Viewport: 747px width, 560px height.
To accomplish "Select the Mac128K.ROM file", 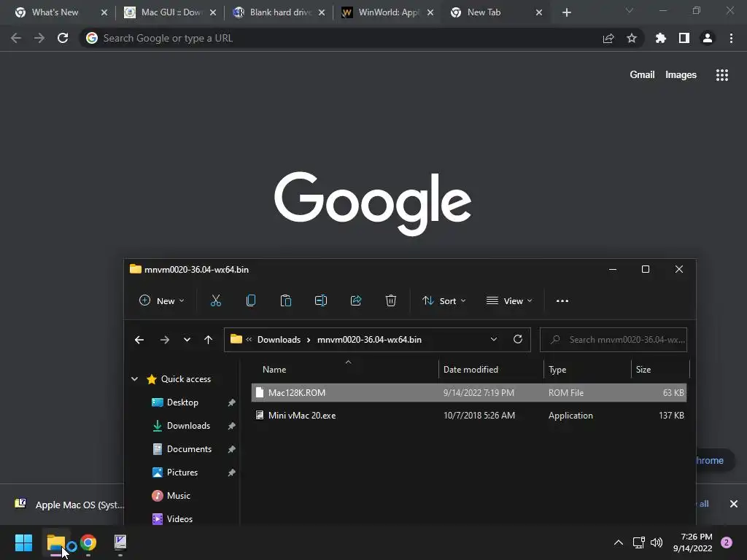I will [469, 393].
